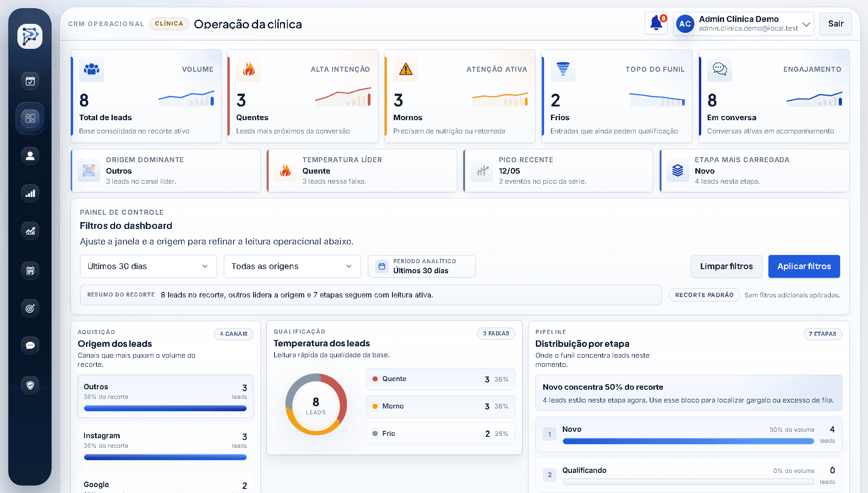Click the 'Total de leads' sparkline
868x493 pixels.
(186, 98)
